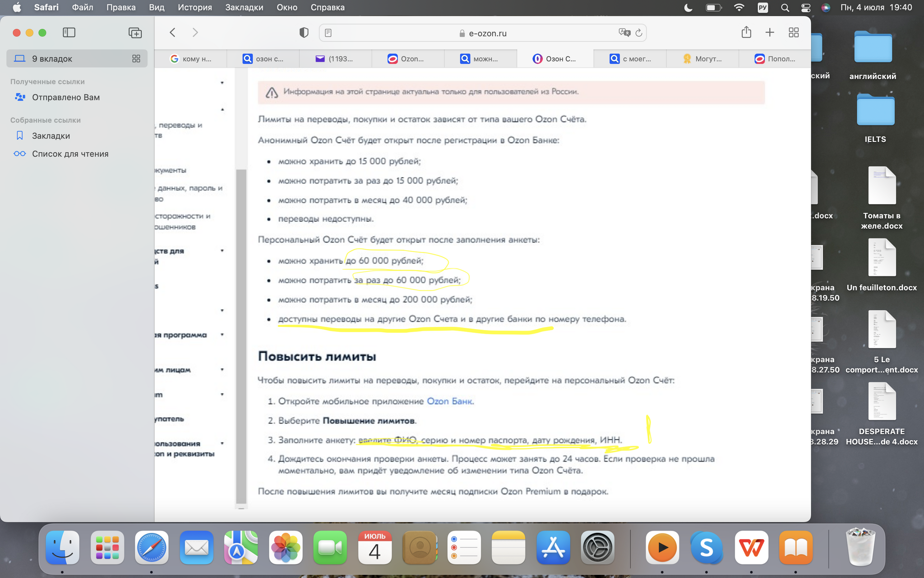Expand the ...пользования section arrow
The width and height of the screenshot is (924, 578).
point(222,443)
